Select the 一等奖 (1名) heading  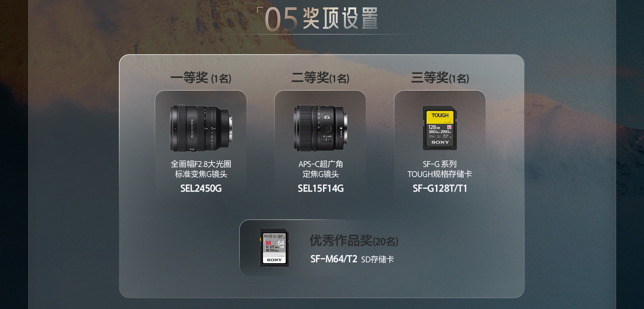pos(201,78)
